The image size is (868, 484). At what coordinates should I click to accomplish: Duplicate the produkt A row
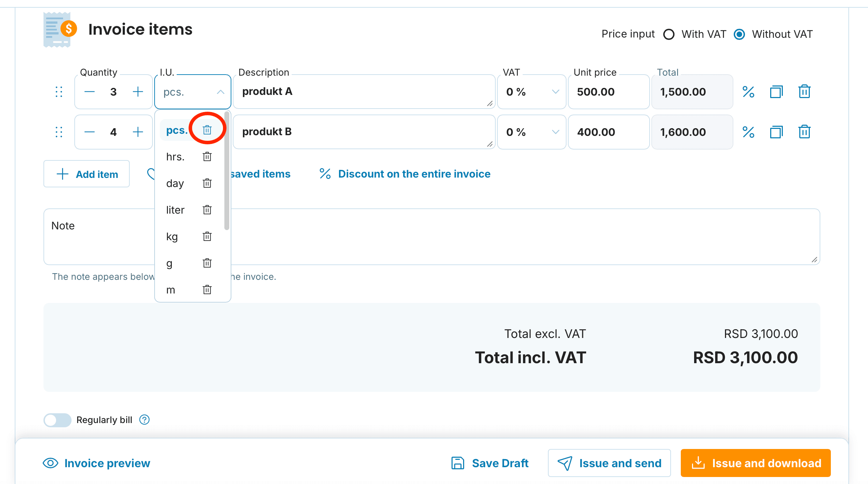[776, 92]
